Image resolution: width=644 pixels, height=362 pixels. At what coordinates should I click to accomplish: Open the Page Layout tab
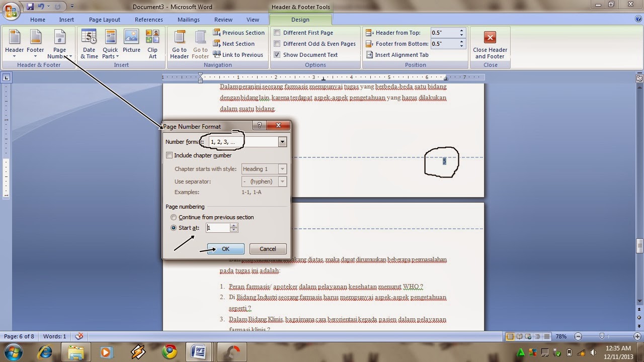pos(105,20)
